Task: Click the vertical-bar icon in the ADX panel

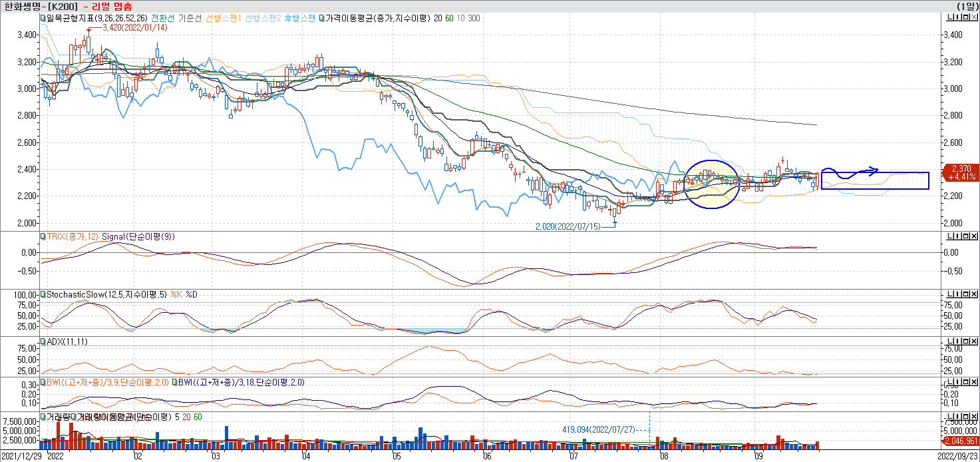Action: click(958, 342)
